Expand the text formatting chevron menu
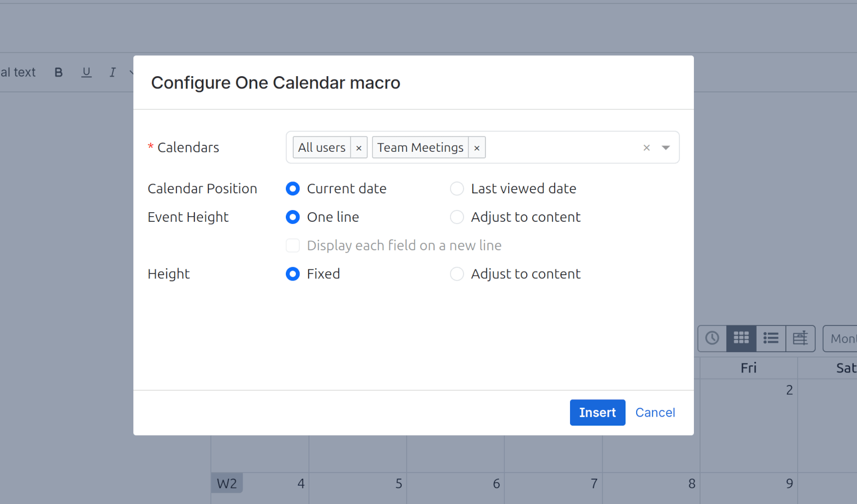 click(x=132, y=72)
